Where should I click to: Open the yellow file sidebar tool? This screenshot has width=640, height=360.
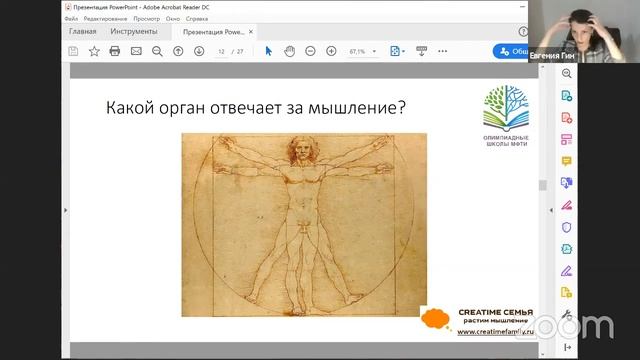pyautogui.click(x=567, y=293)
